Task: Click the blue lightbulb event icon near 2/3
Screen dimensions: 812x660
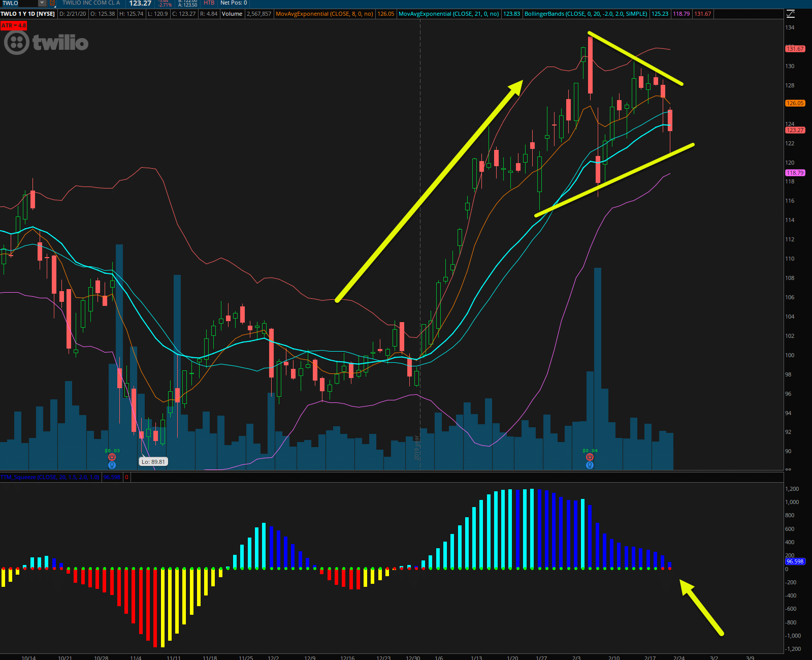Action: (590, 465)
